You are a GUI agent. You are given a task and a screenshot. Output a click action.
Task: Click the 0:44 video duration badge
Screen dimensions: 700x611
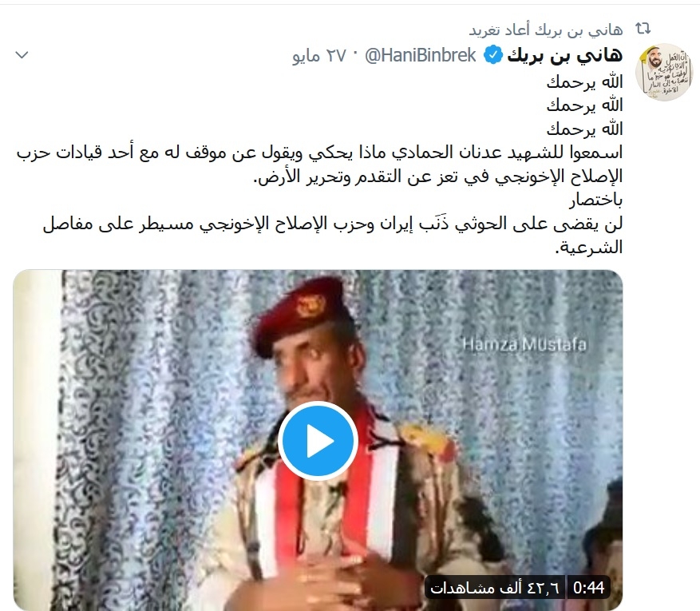tap(589, 587)
